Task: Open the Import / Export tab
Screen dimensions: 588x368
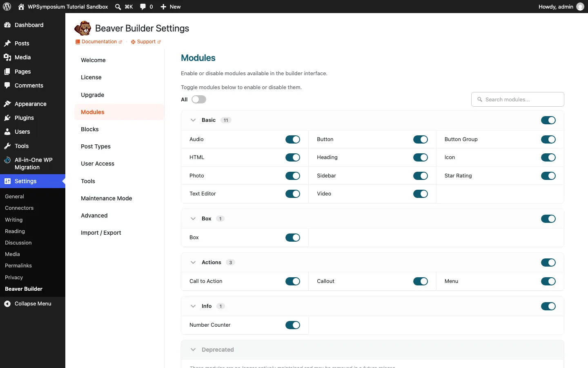Action: click(119, 233)
